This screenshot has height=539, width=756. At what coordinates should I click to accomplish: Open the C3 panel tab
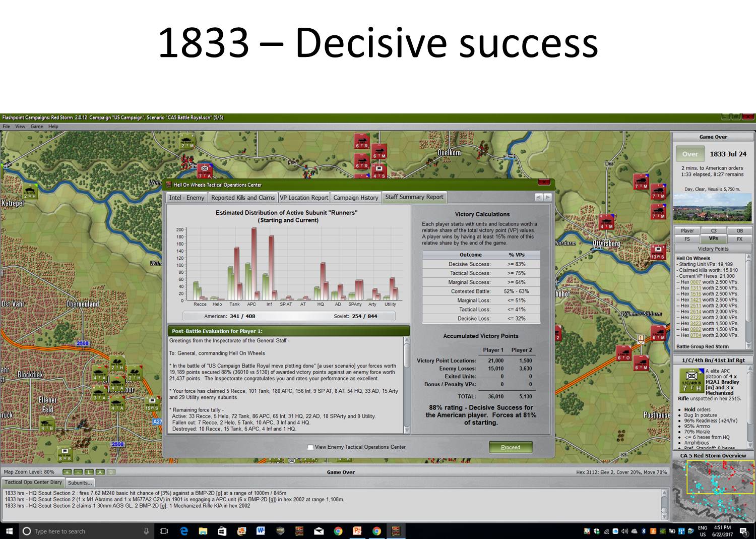[x=713, y=231]
